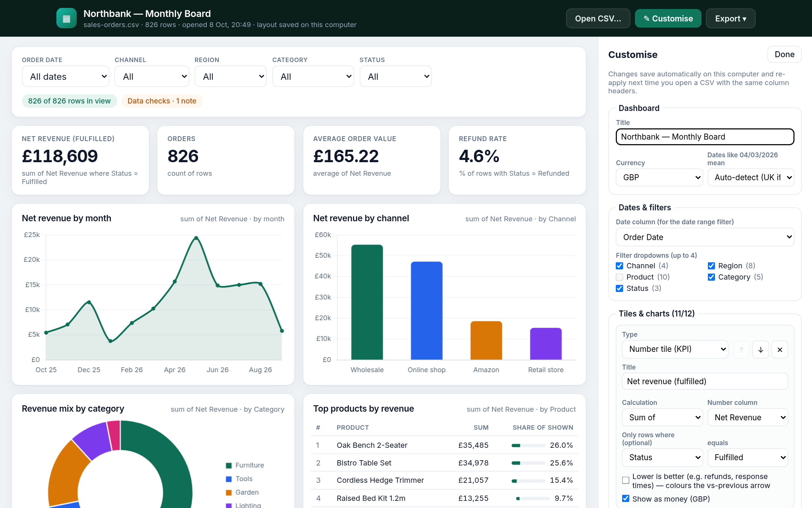Screen dimensions: 812x508
Task: Click the Oak Bench 2-Seater product row
Action: (x=444, y=445)
